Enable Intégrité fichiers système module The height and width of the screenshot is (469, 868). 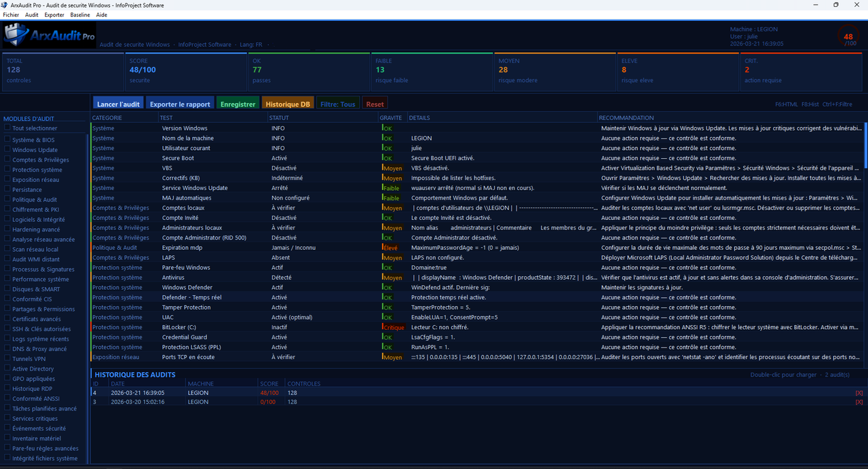point(7,458)
